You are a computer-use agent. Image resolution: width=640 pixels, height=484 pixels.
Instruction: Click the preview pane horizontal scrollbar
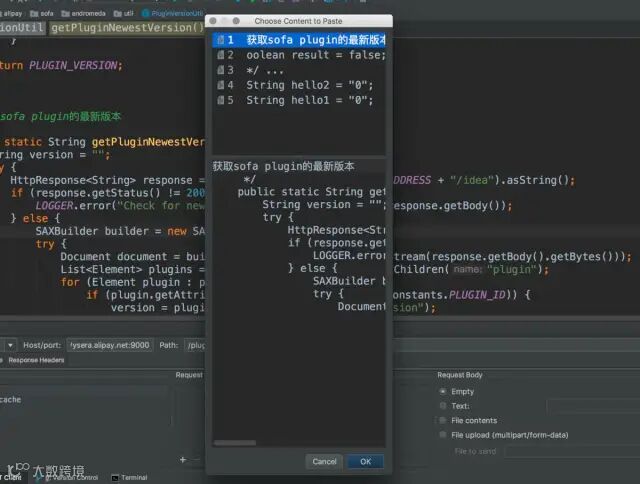(235, 443)
